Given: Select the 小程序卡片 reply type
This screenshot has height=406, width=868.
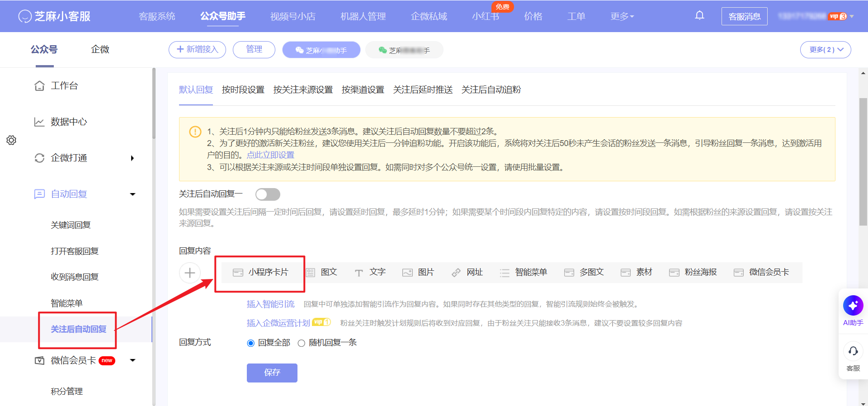Looking at the screenshot, I should 260,272.
